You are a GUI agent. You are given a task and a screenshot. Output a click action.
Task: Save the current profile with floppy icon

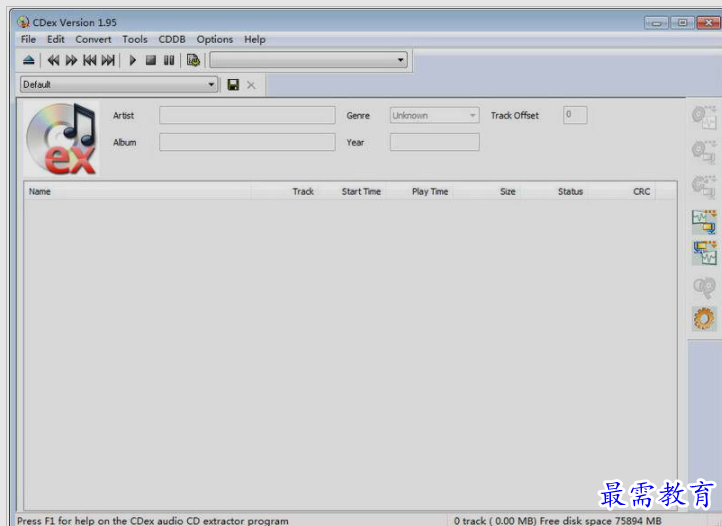233,85
